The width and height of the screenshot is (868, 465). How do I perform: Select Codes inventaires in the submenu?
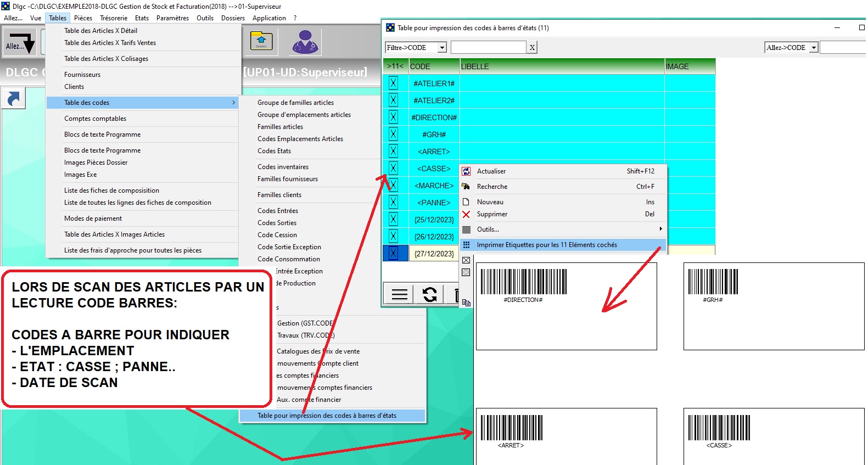[x=283, y=167]
